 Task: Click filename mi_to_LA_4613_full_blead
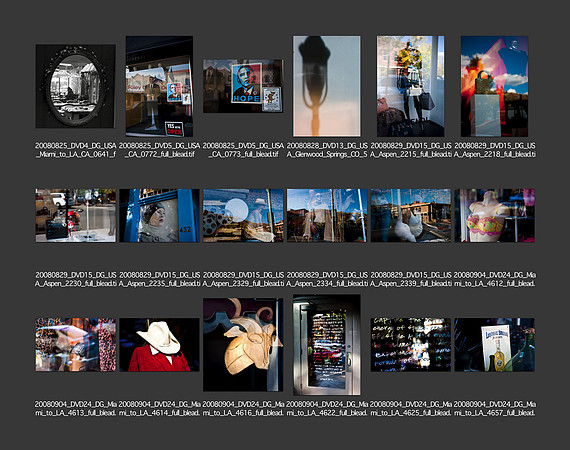point(76,409)
